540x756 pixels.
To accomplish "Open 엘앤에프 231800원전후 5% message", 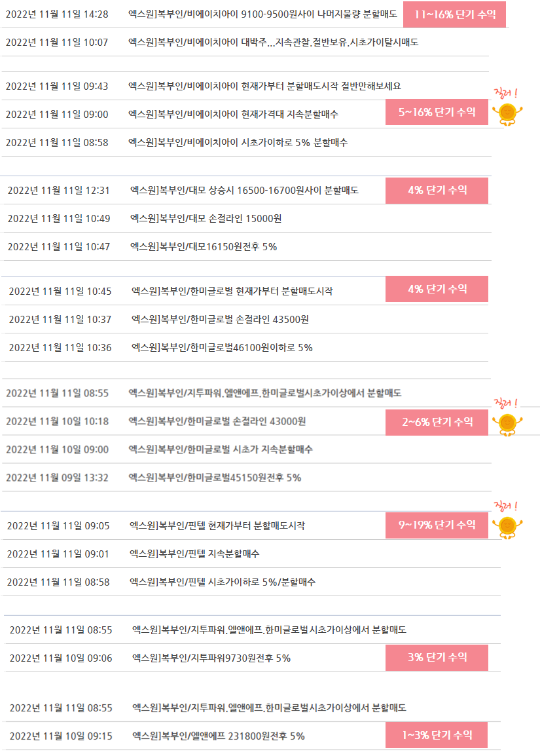I will pos(219,736).
